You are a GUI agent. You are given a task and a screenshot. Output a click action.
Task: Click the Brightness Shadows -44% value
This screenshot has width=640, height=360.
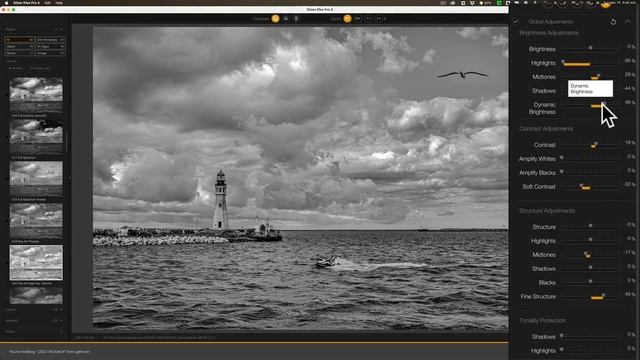click(x=629, y=89)
